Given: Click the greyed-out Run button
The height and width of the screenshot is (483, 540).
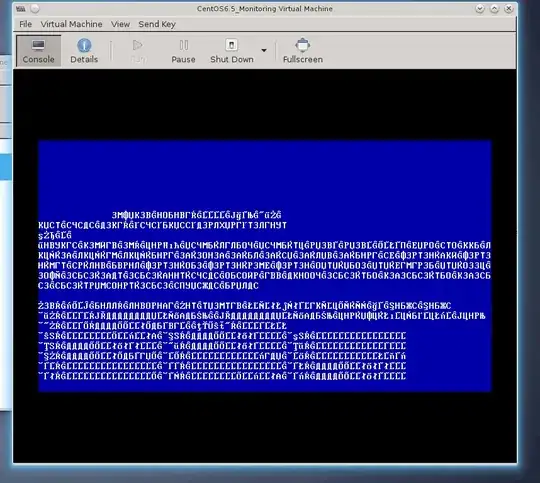Looking at the screenshot, I should tap(138, 51).
